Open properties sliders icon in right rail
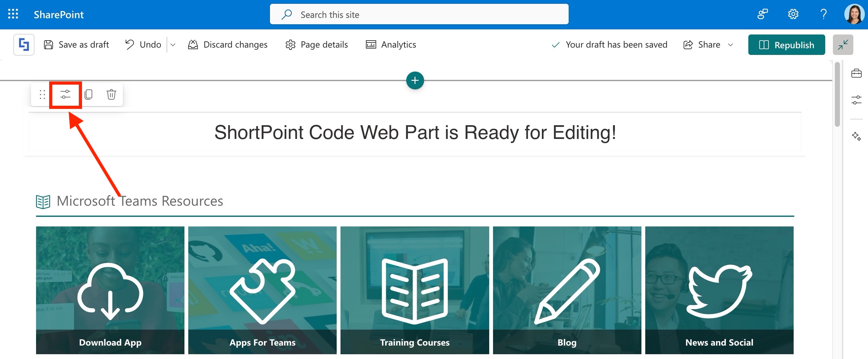 (856, 100)
